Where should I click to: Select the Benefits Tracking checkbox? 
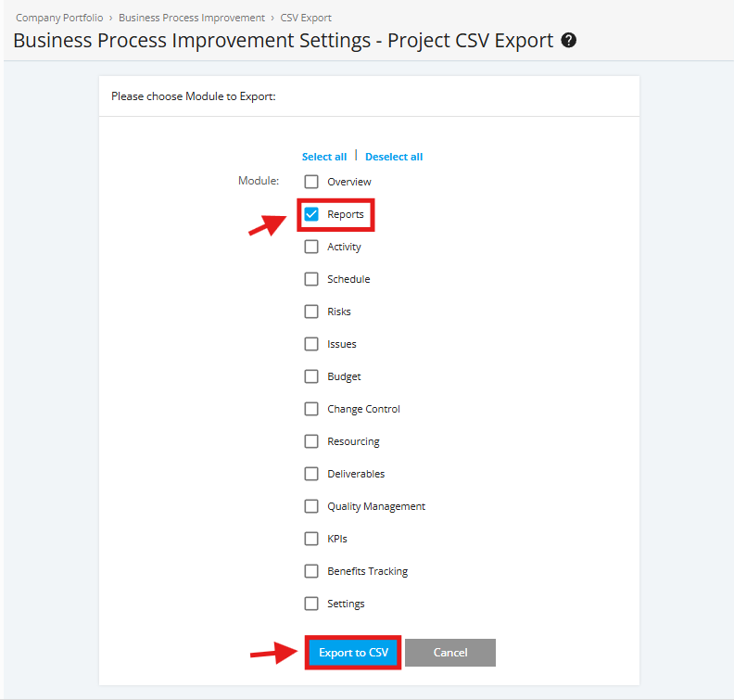(311, 571)
